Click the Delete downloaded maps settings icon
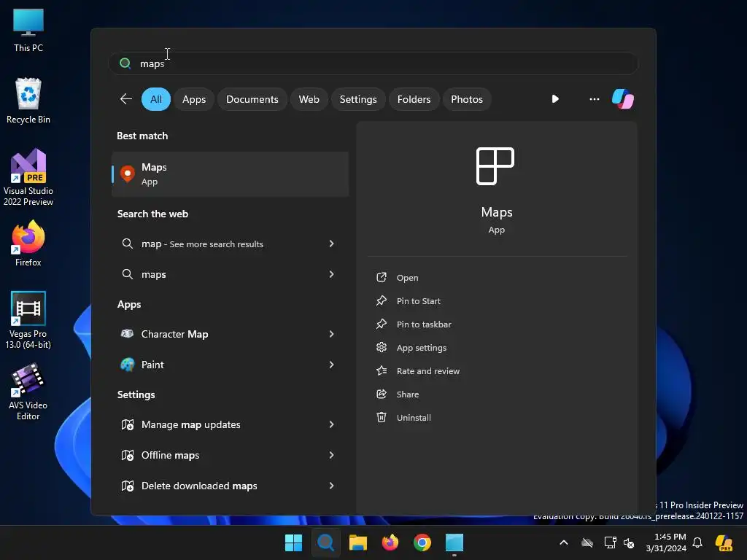Image resolution: width=747 pixels, height=560 pixels. (x=127, y=486)
